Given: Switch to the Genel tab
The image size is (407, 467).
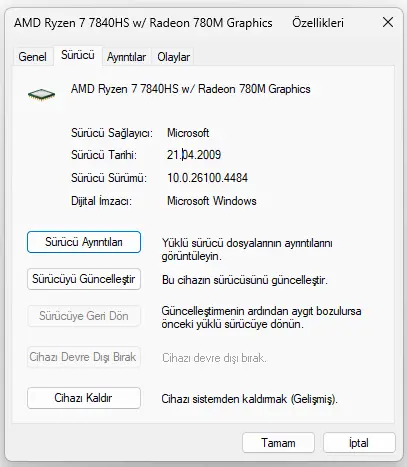Looking at the screenshot, I should click(x=32, y=57).
